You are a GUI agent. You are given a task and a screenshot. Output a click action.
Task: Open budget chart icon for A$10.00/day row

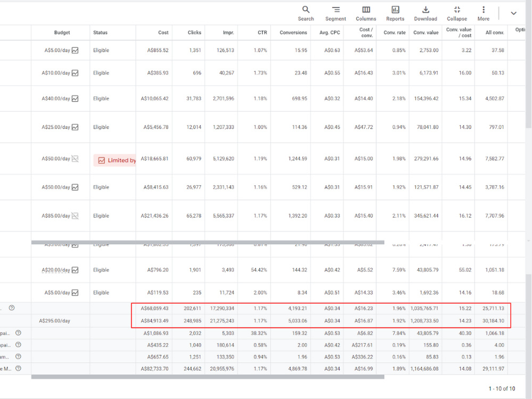[75, 73]
